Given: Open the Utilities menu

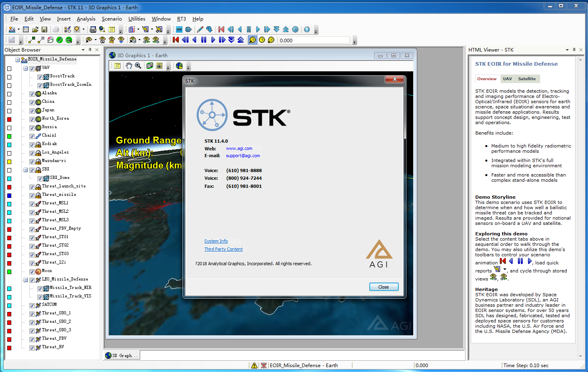Looking at the screenshot, I should pyautogui.click(x=137, y=19).
